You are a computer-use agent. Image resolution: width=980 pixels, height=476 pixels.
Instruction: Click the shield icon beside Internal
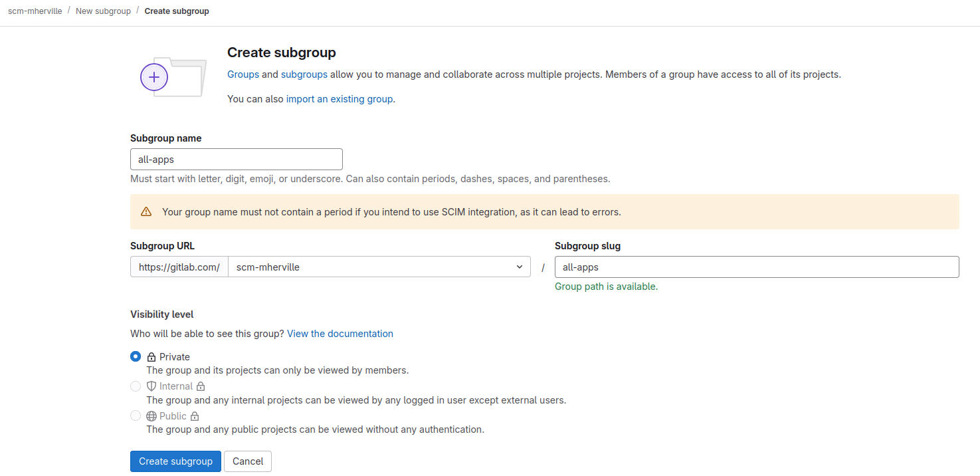pyautogui.click(x=151, y=386)
